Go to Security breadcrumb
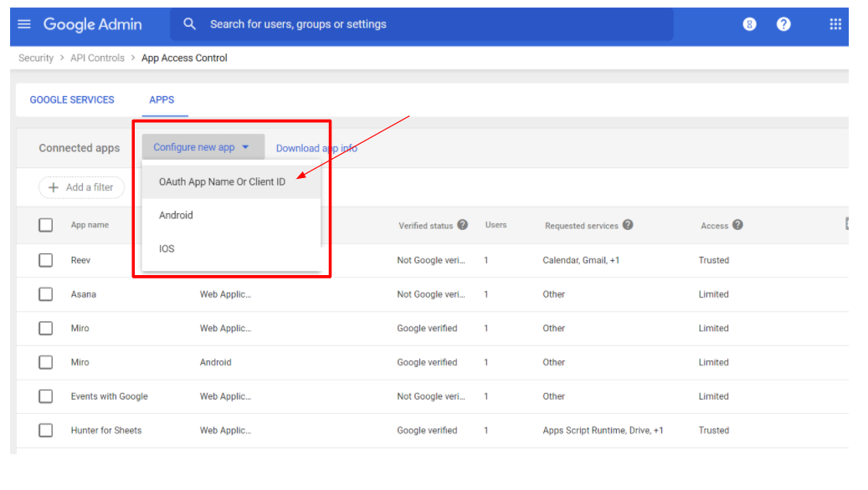The width and height of the screenshot is (868, 490). (36, 58)
